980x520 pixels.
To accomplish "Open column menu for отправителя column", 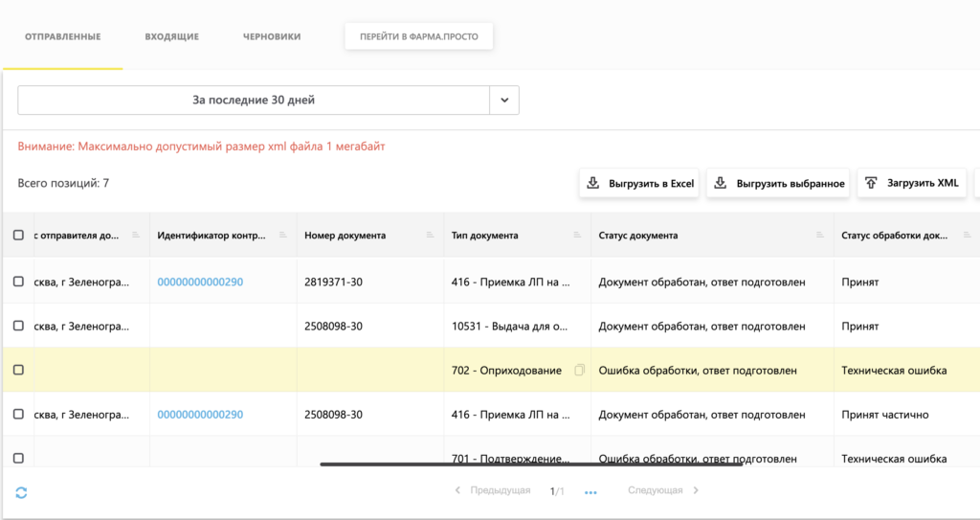I will tap(135, 236).
